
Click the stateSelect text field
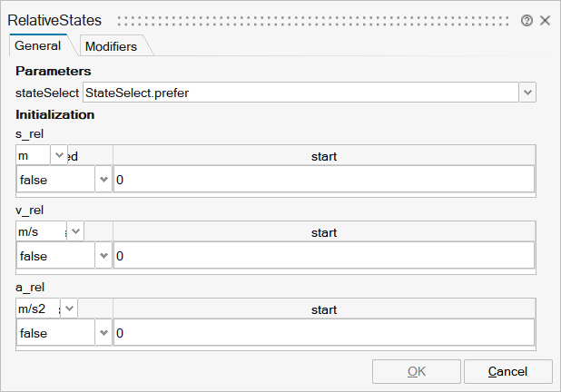click(x=300, y=93)
